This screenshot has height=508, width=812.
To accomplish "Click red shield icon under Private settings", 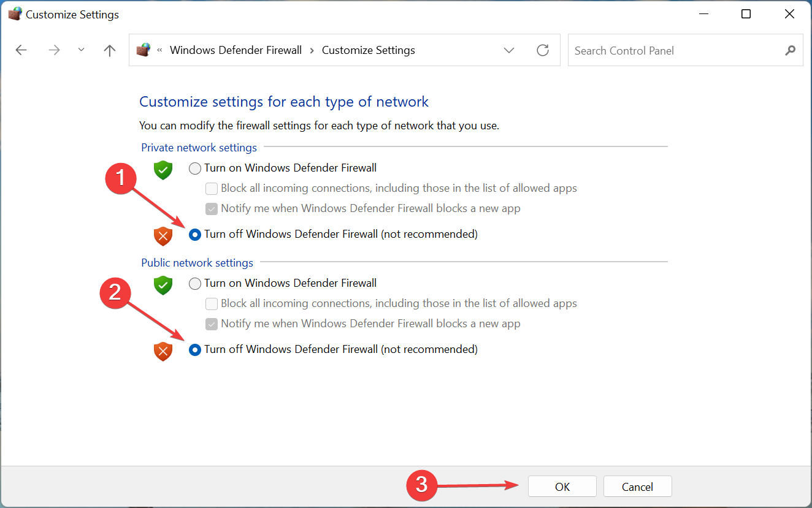I will coord(163,236).
